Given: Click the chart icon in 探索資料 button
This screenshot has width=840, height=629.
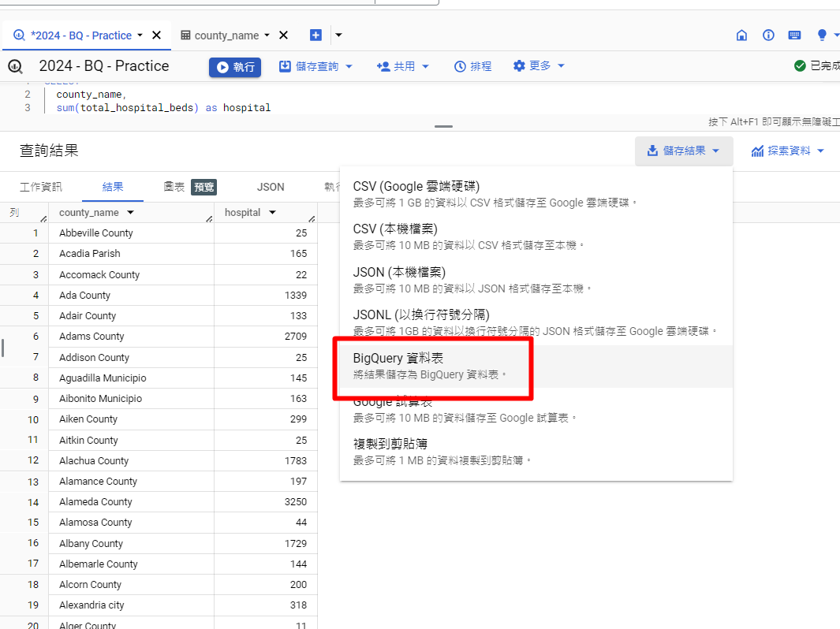Looking at the screenshot, I should 757,151.
